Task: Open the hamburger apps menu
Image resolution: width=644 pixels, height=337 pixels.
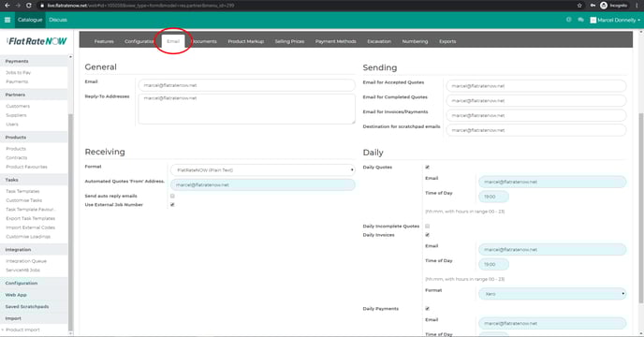Action: [7, 20]
